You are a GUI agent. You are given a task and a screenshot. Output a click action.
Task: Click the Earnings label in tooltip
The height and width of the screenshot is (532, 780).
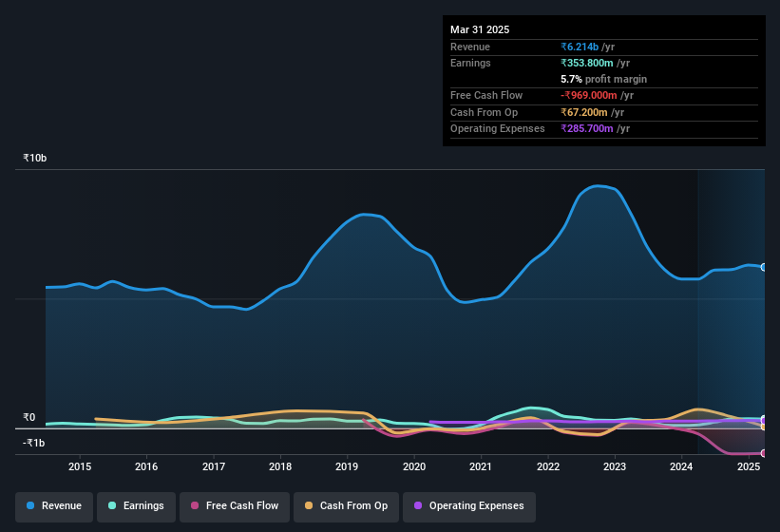470,63
